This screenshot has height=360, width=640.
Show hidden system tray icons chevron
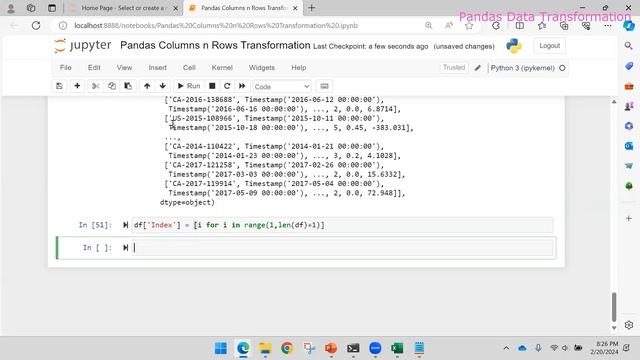pyautogui.click(x=506, y=348)
